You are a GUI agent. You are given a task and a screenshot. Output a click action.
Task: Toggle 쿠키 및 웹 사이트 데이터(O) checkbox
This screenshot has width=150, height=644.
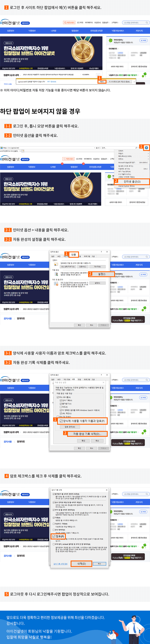tap(54, 510)
